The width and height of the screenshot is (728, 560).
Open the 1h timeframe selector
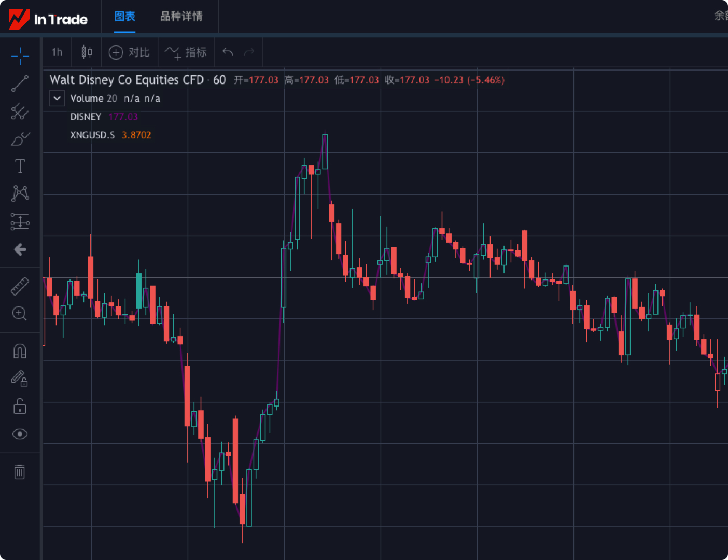click(57, 52)
